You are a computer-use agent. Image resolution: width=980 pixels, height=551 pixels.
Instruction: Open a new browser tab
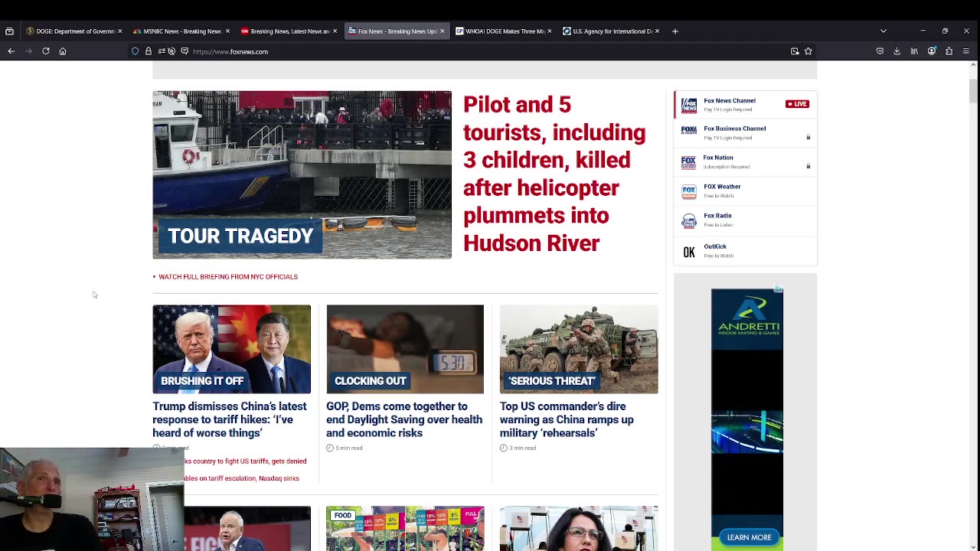pyautogui.click(x=675, y=31)
